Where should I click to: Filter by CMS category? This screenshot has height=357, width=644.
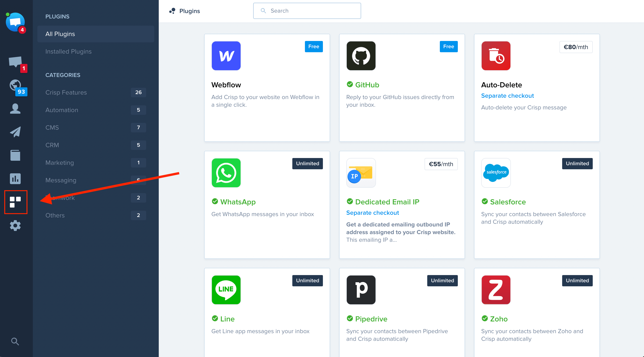click(x=96, y=128)
